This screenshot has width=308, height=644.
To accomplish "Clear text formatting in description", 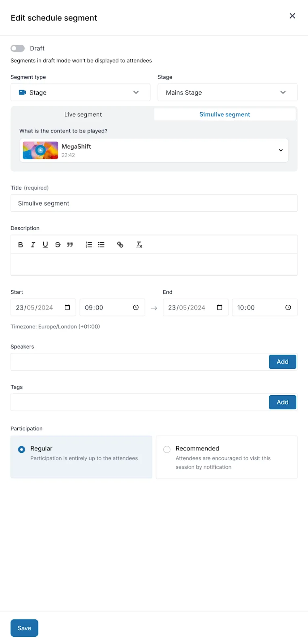I will coord(139,245).
